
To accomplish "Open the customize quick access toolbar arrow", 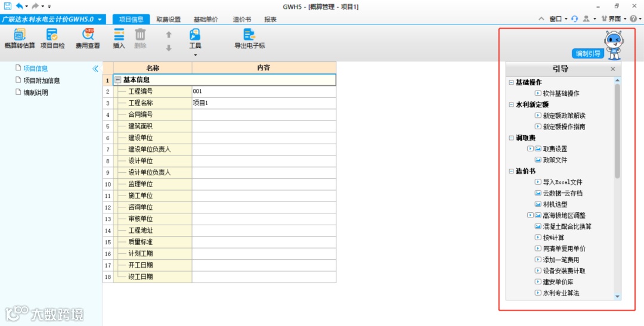I will pyautogui.click(x=49, y=7).
